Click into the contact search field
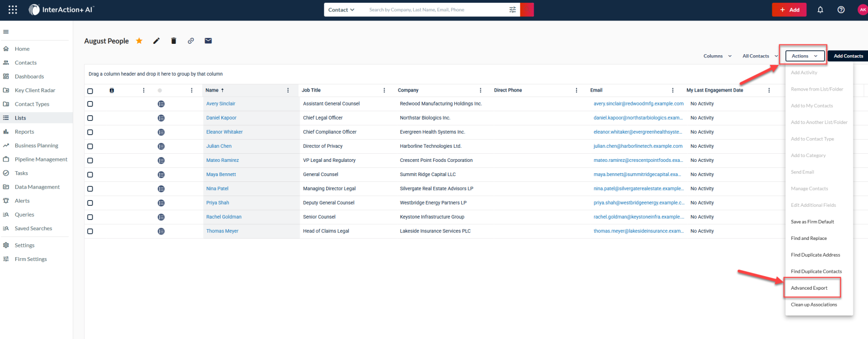Image resolution: width=868 pixels, height=339 pixels. (436, 10)
